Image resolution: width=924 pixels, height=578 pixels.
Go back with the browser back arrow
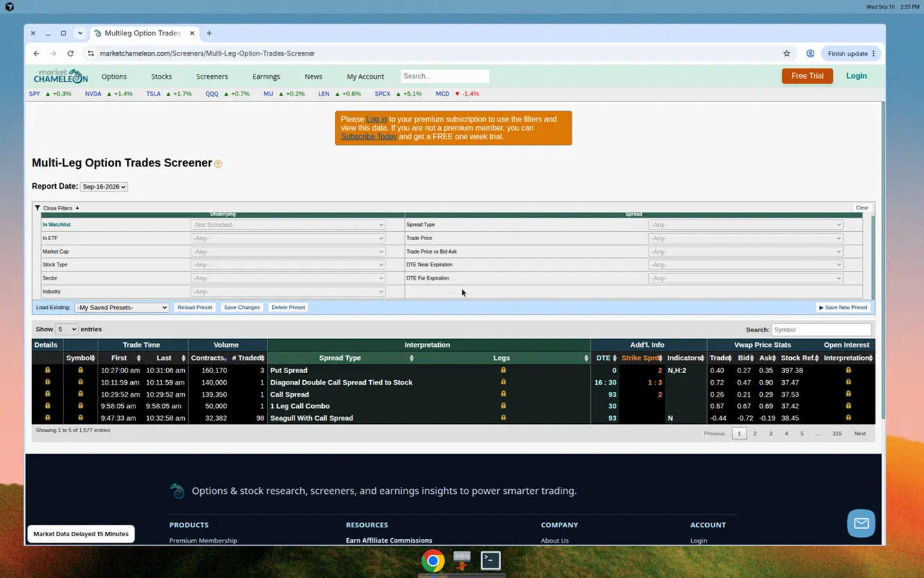point(37,53)
